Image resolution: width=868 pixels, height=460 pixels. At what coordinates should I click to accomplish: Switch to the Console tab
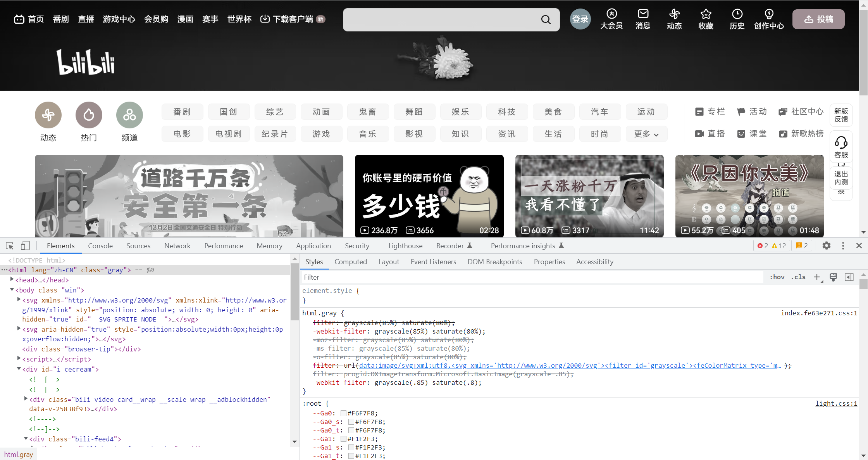coord(100,246)
